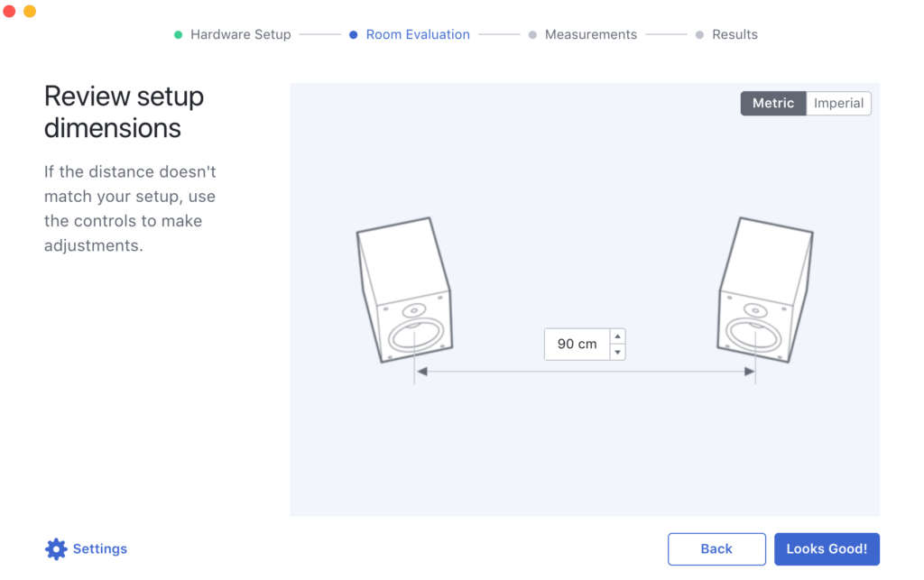Open the Measurements step
924x580 pixels.
(x=590, y=34)
